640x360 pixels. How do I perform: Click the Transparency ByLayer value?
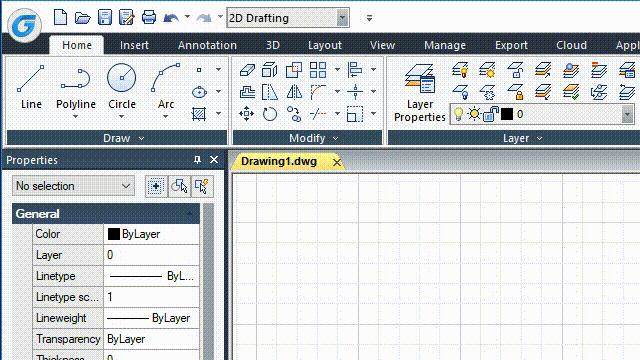click(x=151, y=339)
